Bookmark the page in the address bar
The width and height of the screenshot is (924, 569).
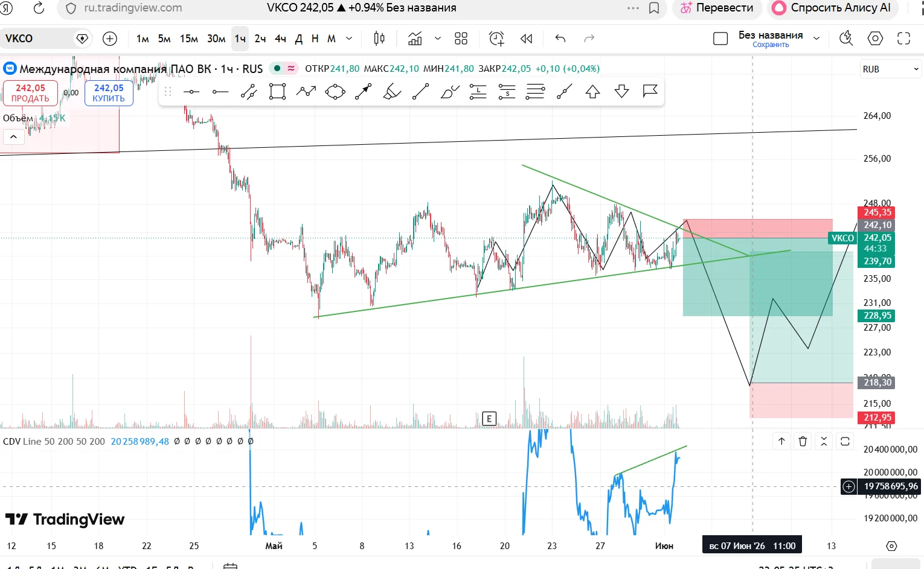tap(653, 8)
